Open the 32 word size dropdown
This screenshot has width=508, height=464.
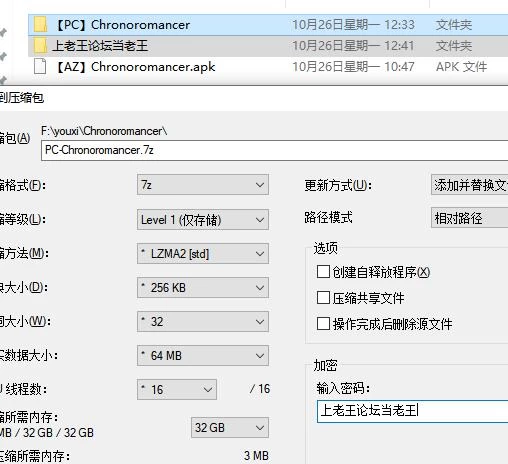tap(203, 322)
